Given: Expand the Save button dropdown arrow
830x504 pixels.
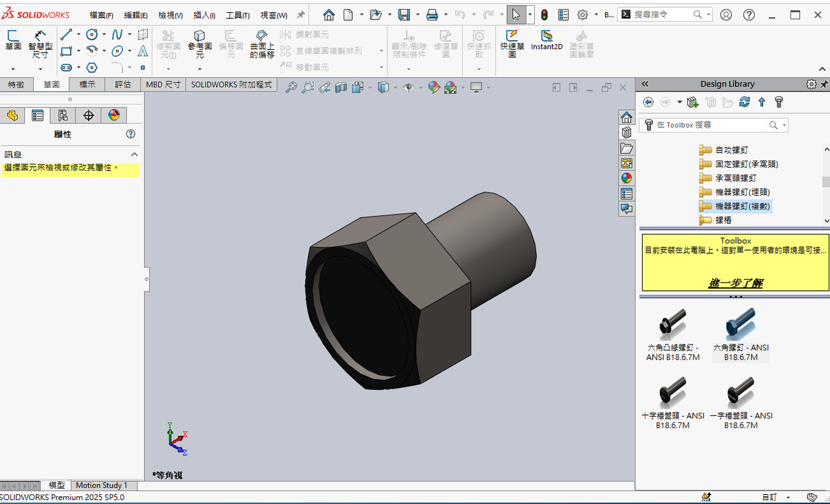Looking at the screenshot, I should (x=418, y=15).
